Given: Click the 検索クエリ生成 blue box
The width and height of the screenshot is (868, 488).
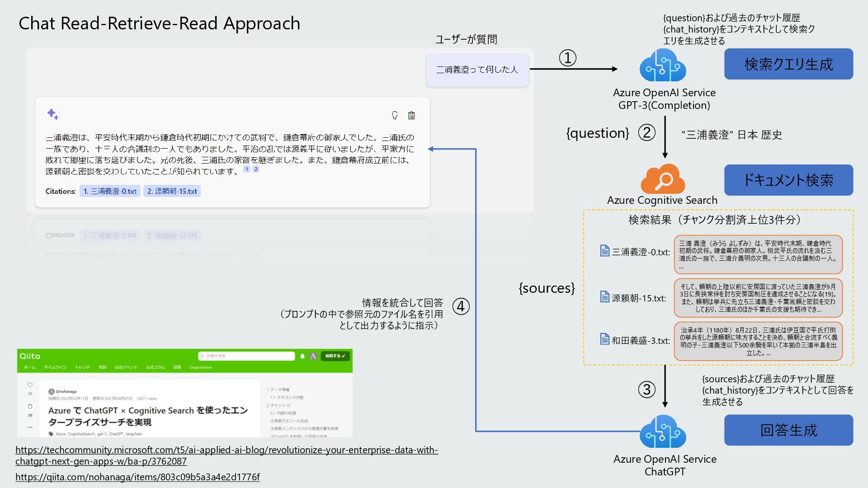Looking at the screenshot, I should (788, 64).
